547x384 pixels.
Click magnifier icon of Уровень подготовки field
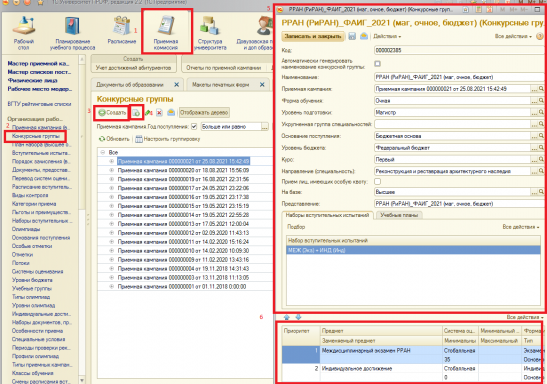[541, 112]
